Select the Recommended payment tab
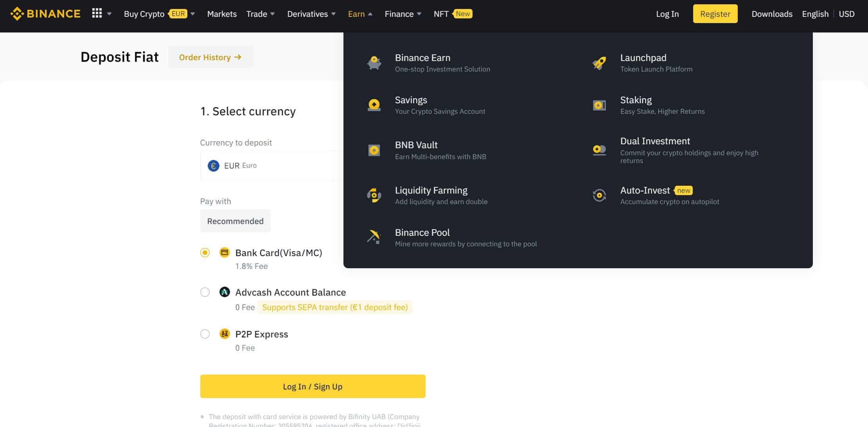Image resolution: width=868 pixels, height=427 pixels. (235, 221)
